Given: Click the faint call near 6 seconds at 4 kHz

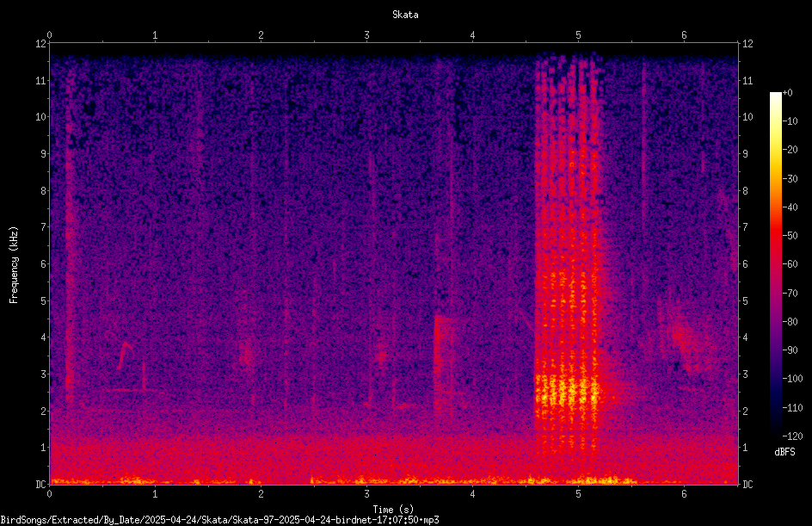Looking at the screenshot, I should (x=682, y=336).
